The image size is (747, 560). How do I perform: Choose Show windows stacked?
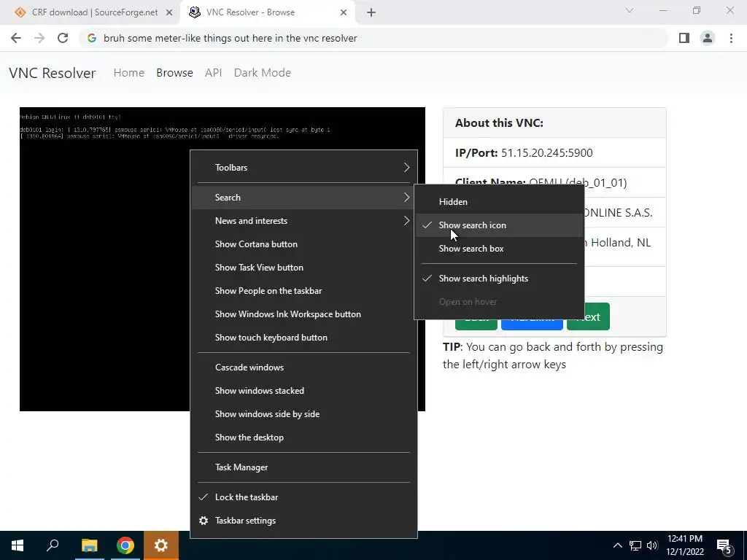(303, 391)
